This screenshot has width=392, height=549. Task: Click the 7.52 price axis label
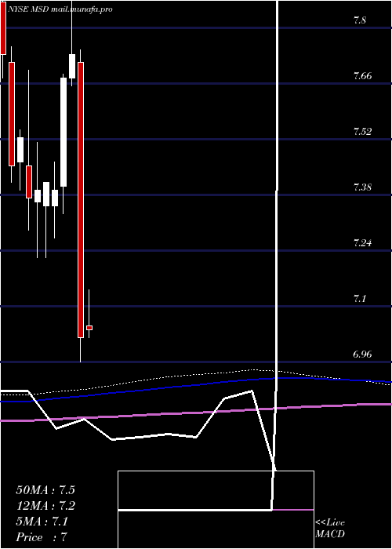pos(362,132)
